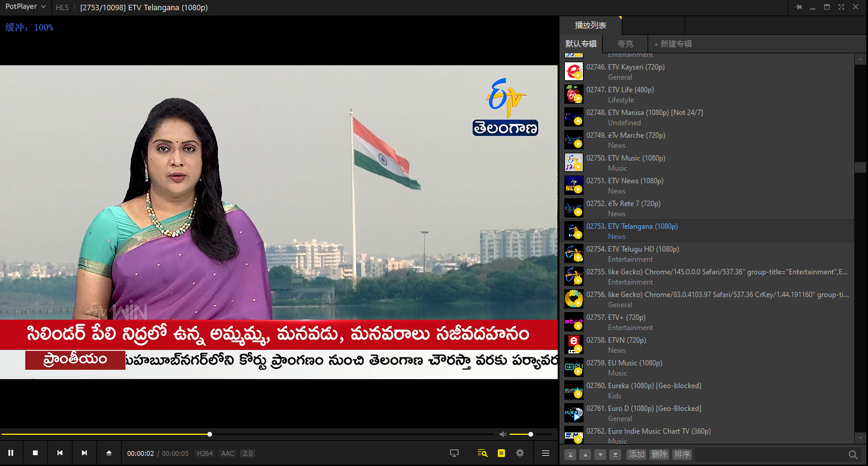Open the settings gear in control bar
This screenshot has height=466, width=868.
[520, 453]
